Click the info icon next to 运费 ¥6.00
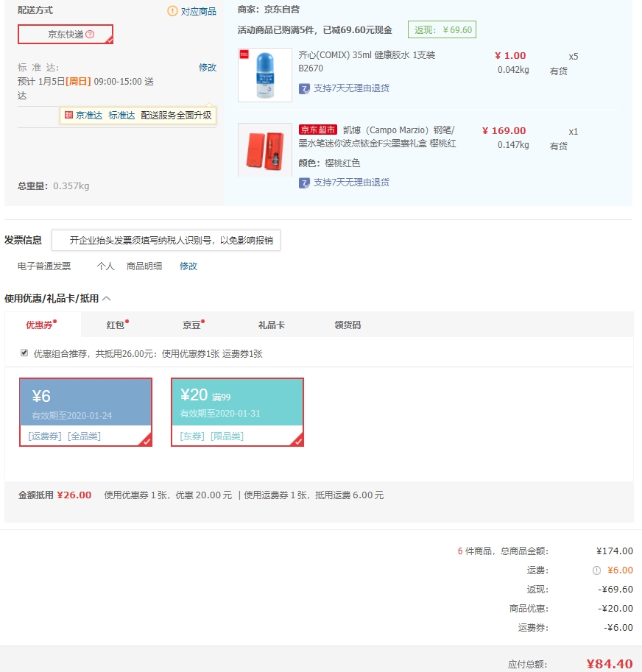642x672 pixels. 596,570
